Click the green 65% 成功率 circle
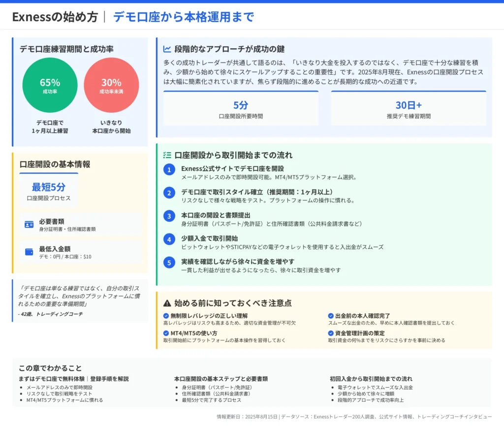The width and height of the screenshot is (504, 426). coord(50,85)
